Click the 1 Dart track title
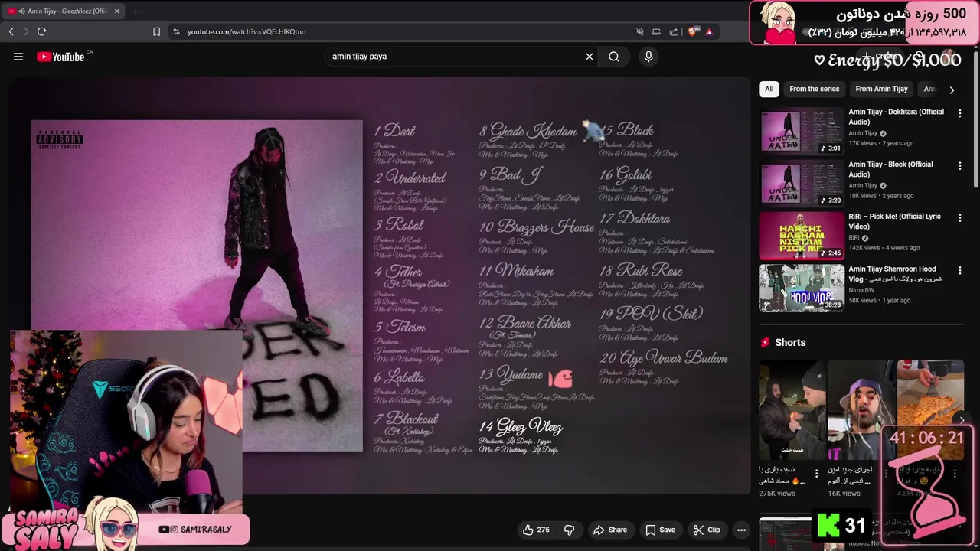980x551 pixels. [x=394, y=131]
